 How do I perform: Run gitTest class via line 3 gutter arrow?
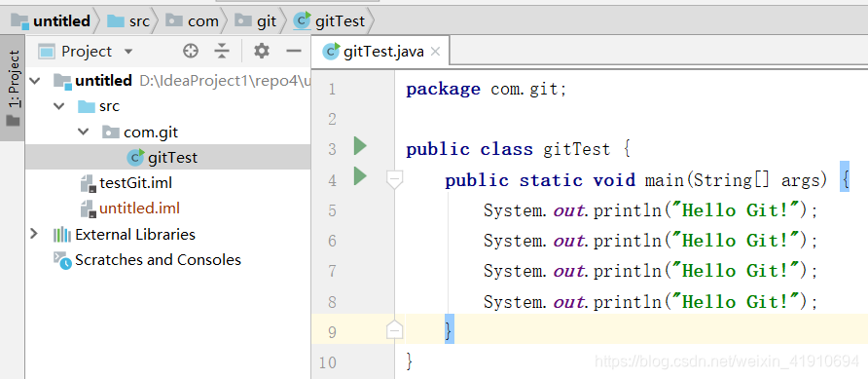point(360,146)
